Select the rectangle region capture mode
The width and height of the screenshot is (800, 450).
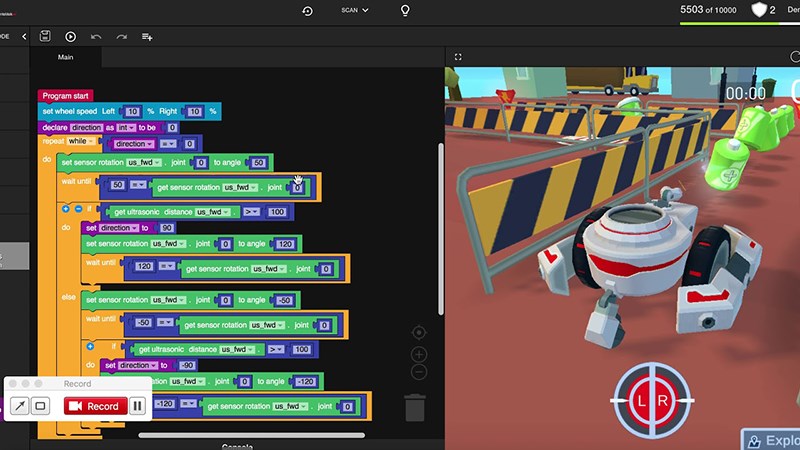[x=40, y=406]
